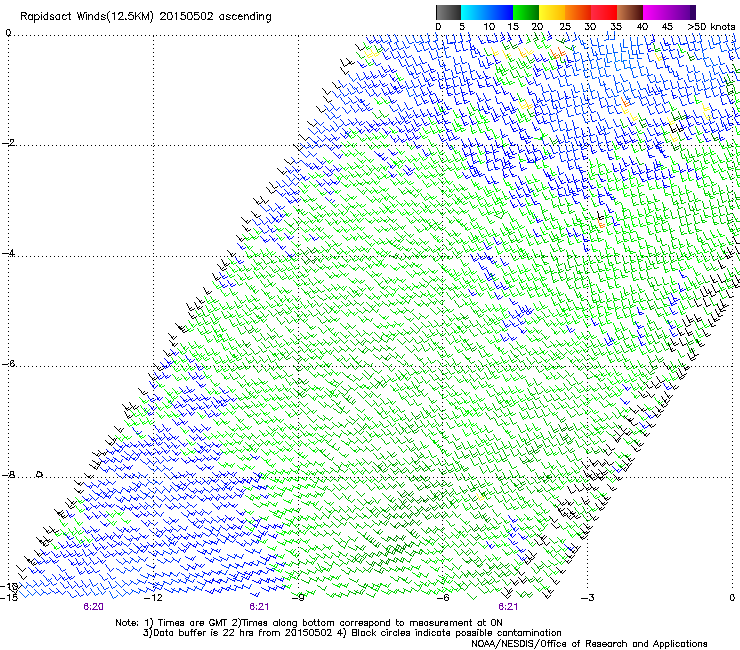
Task: Click the gray 0-5 knots color swatch
Action: pos(448,12)
